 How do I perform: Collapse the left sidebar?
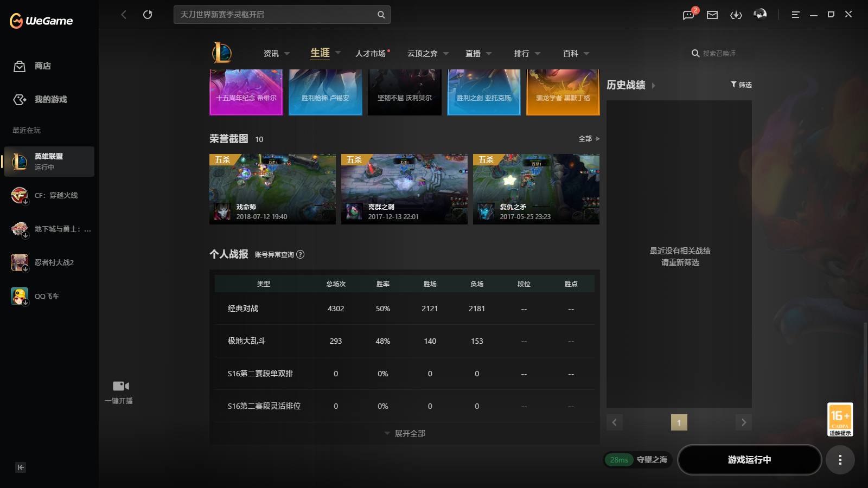[21, 467]
